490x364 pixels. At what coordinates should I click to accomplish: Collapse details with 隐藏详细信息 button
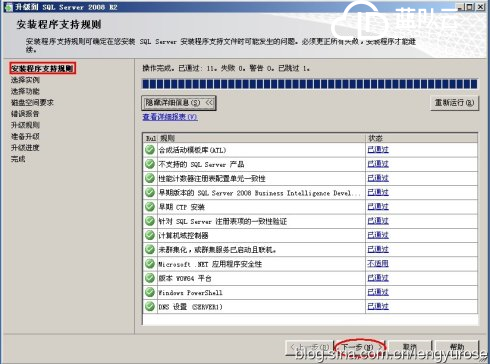(179, 103)
